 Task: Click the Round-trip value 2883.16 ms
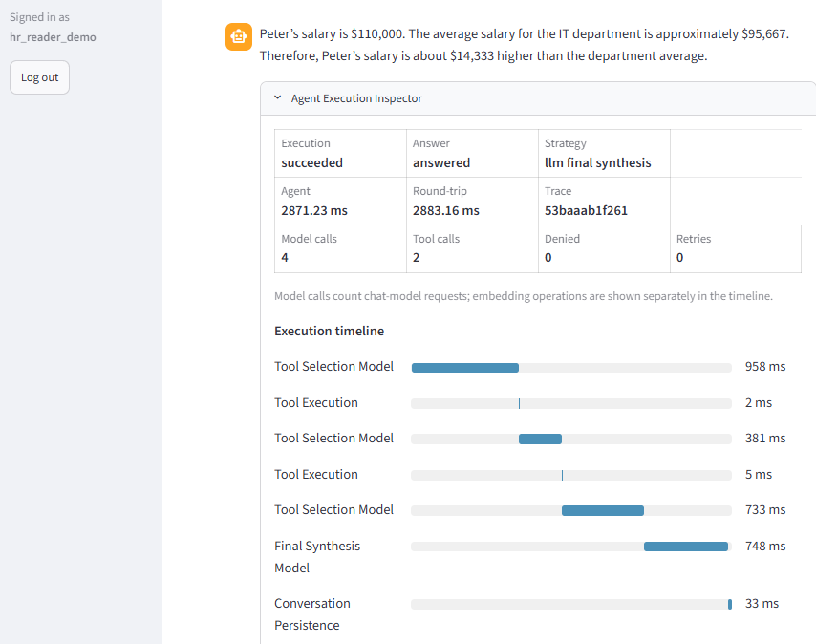[446, 210]
